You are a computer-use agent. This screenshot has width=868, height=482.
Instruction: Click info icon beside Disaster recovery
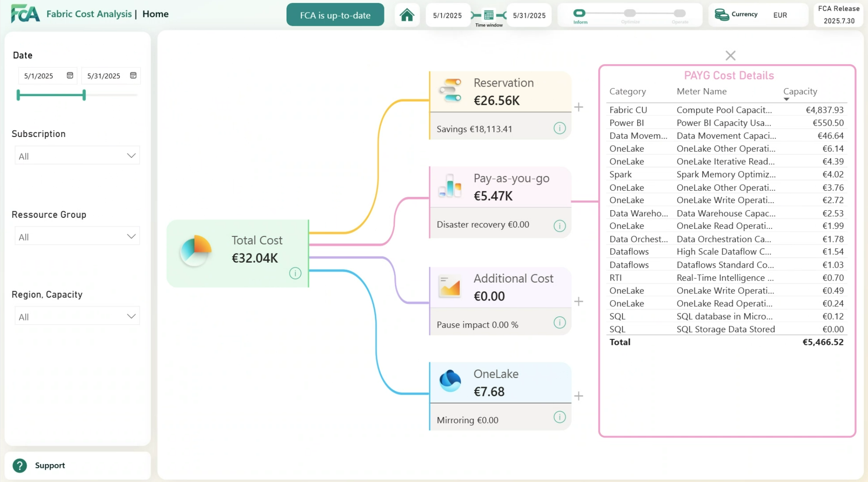[x=559, y=226]
